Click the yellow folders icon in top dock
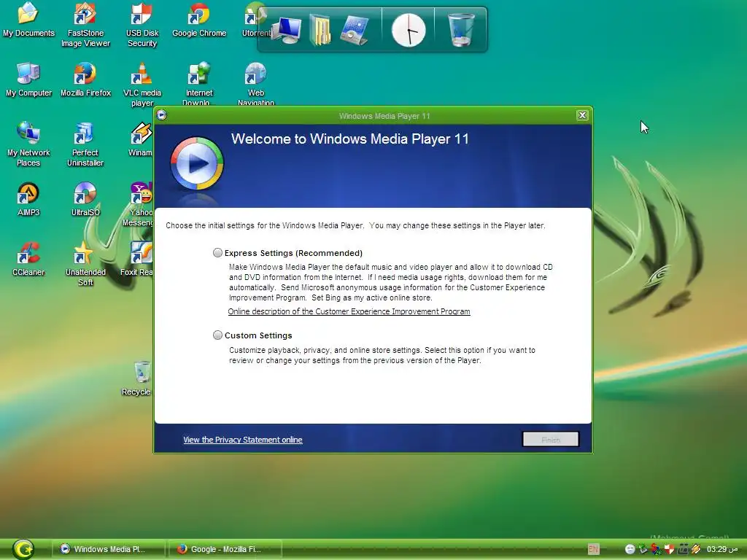The height and width of the screenshot is (560, 747). 321,29
